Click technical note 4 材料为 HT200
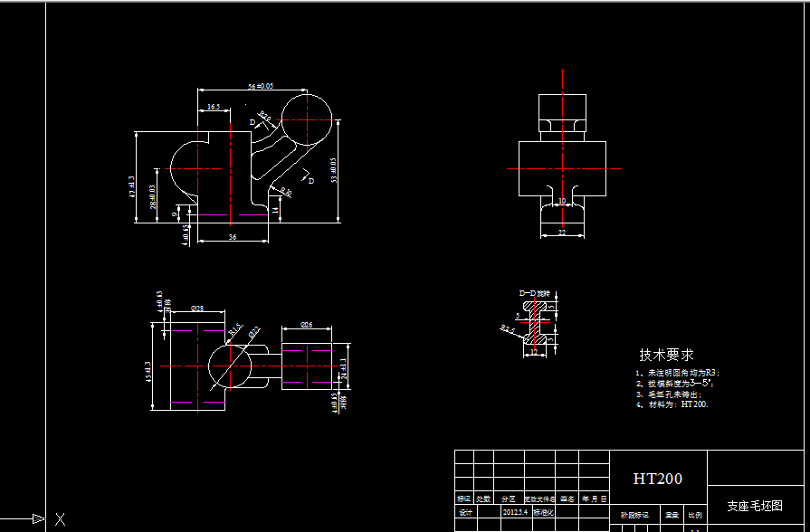Image resolution: width=810 pixels, height=532 pixels. click(672, 404)
